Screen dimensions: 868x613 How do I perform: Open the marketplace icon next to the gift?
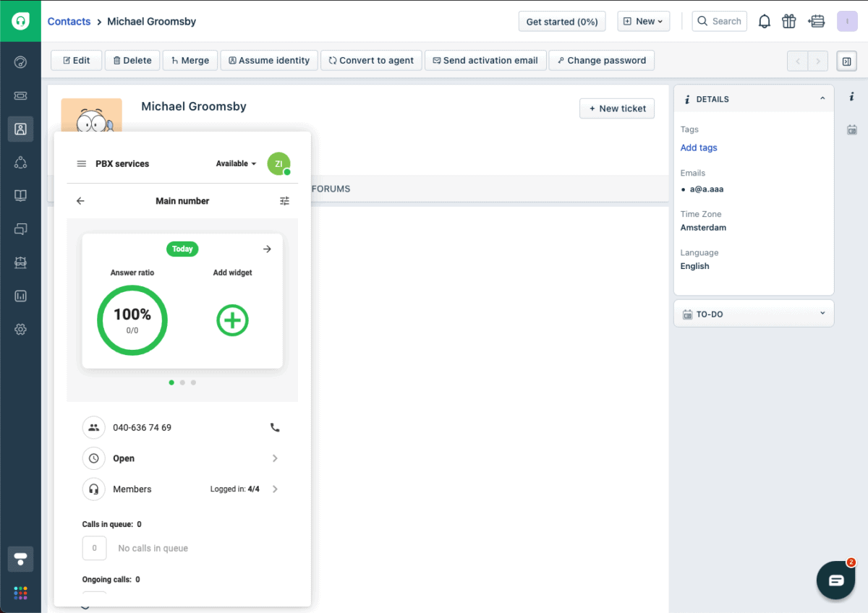(x=817, y=22)
